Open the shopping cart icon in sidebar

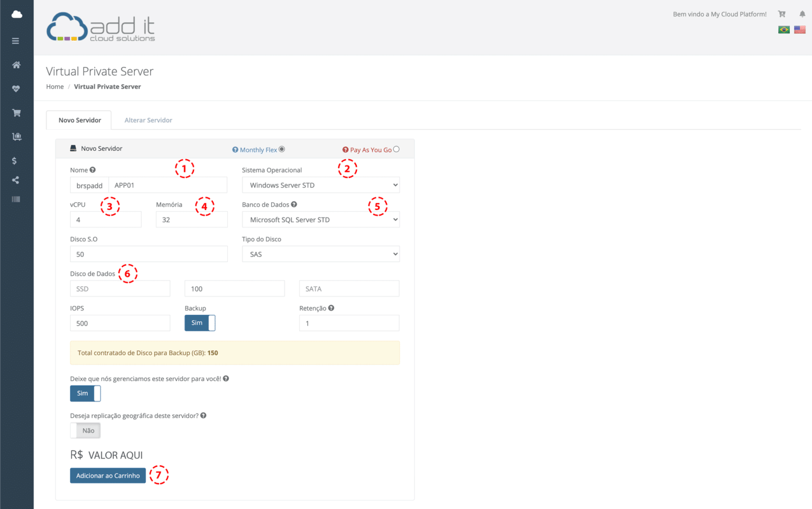[x=16, y=112]
